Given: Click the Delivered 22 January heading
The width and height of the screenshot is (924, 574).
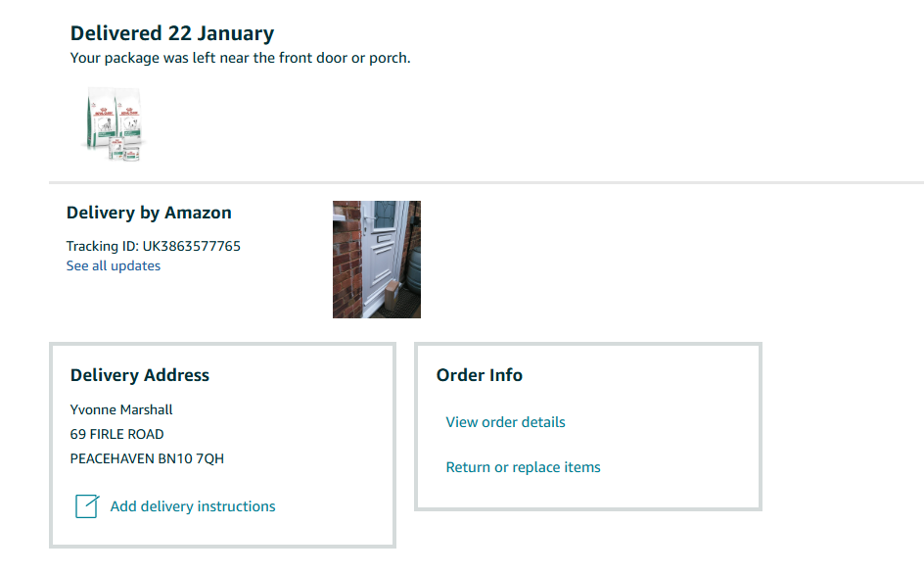Looking at the screenshot, I should point(172,33).
